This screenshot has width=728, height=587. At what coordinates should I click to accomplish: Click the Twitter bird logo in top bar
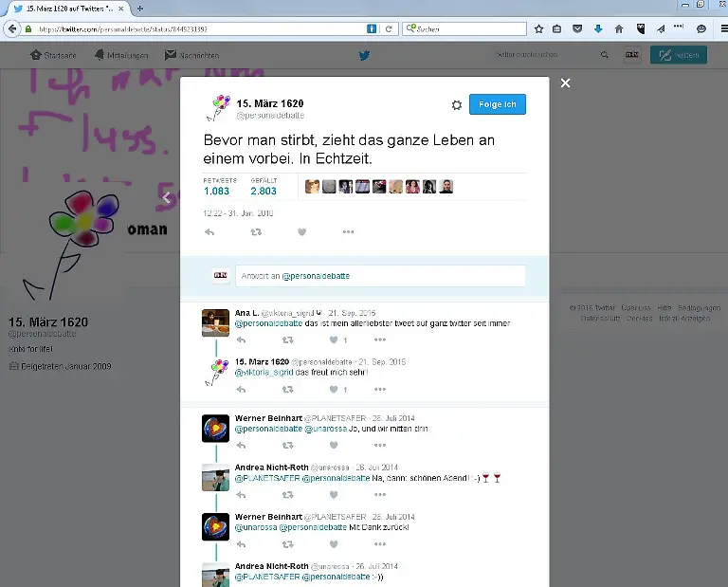(364, 56)
